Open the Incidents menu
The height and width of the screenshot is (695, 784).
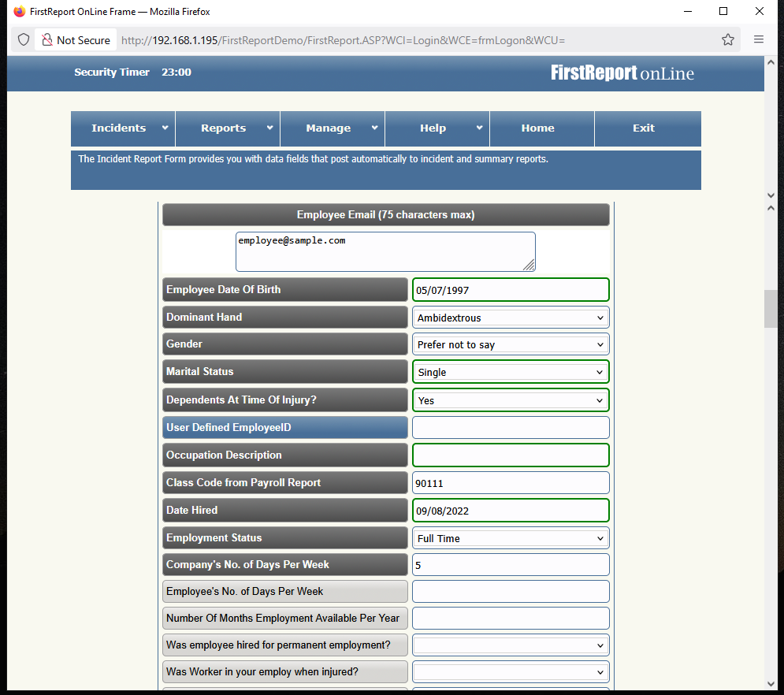123,128
